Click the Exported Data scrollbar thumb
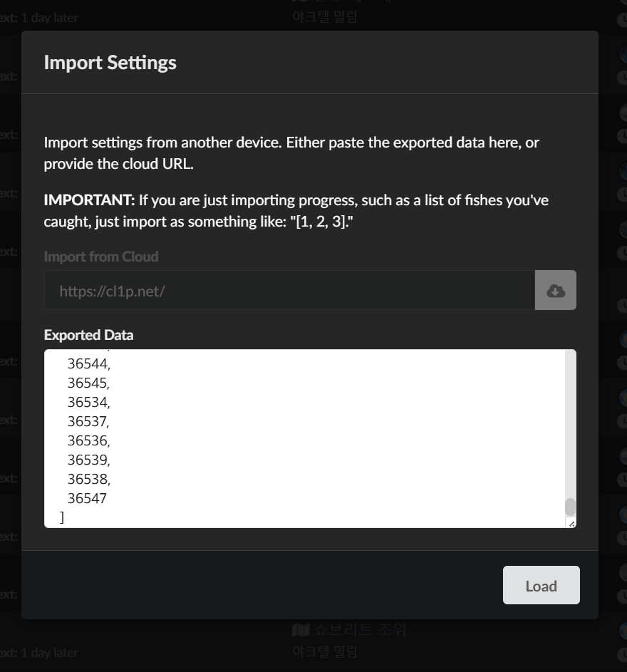The width and height of the screenshot is (627, 672). tap(570, 507)
